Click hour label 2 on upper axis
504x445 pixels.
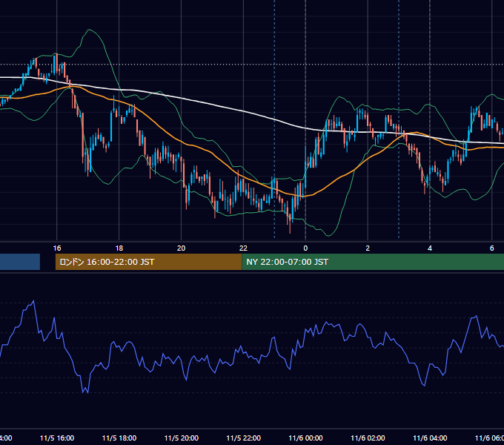coord(368,248)
